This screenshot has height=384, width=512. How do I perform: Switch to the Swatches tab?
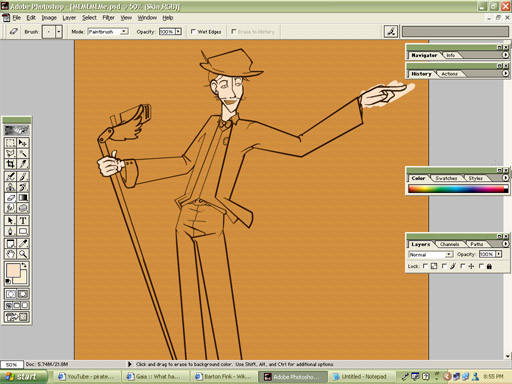[x=446, y=178]
